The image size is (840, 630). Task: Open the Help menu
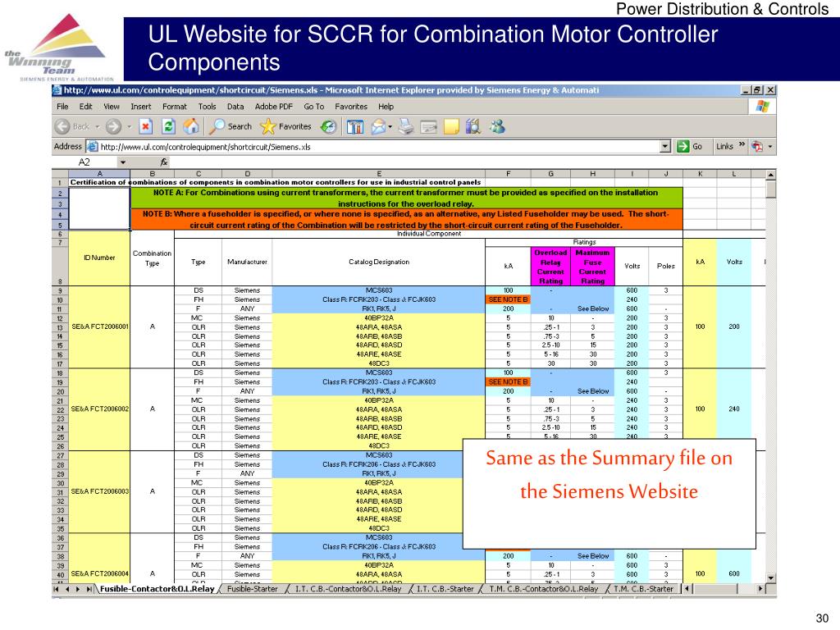click(x=386, y=107)
